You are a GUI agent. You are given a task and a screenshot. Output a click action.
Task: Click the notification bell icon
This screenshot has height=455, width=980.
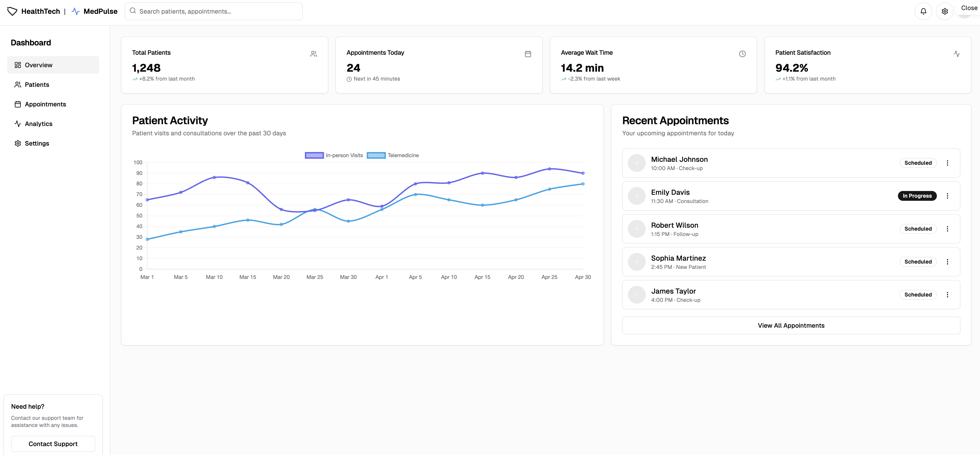(x=923, y=11)
